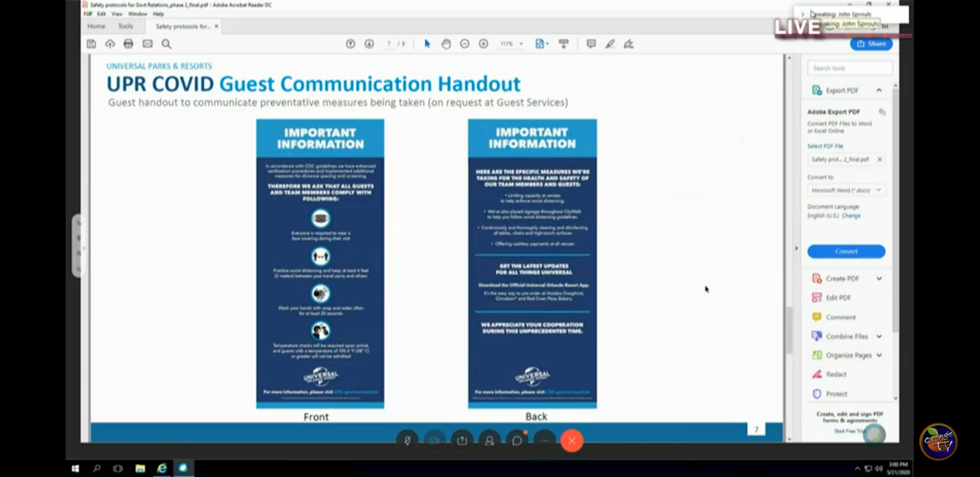Click the Search tools input field
Screen dimensions: 980x477
click(849, 68)
